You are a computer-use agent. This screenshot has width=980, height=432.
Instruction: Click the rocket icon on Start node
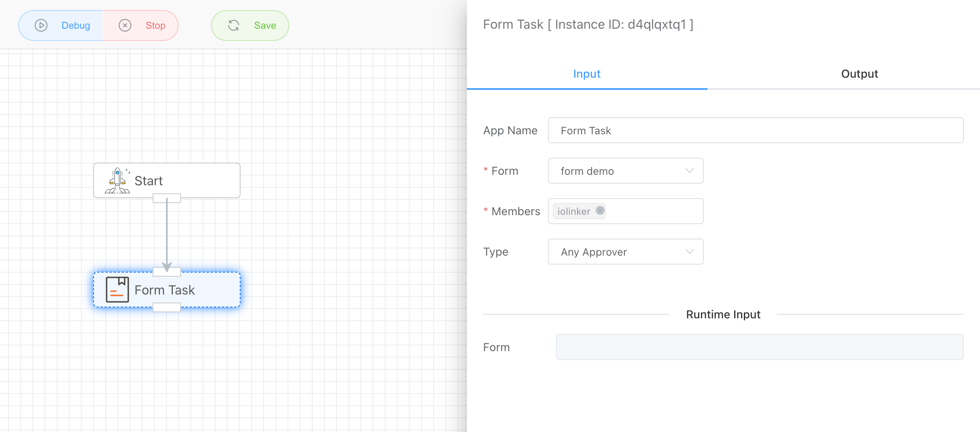coord(117,181)
